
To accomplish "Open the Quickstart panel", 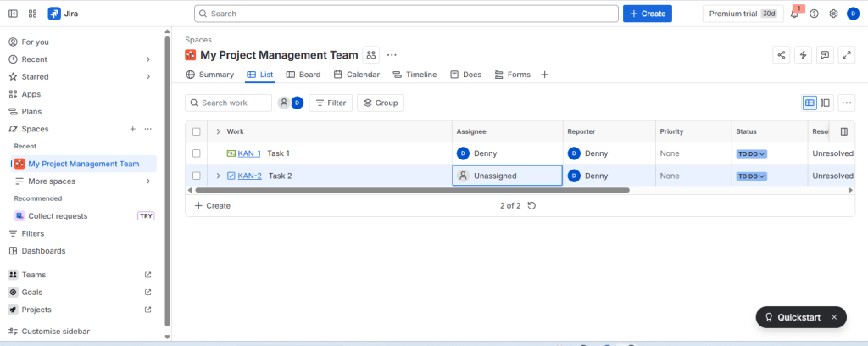I will point(794,317).
